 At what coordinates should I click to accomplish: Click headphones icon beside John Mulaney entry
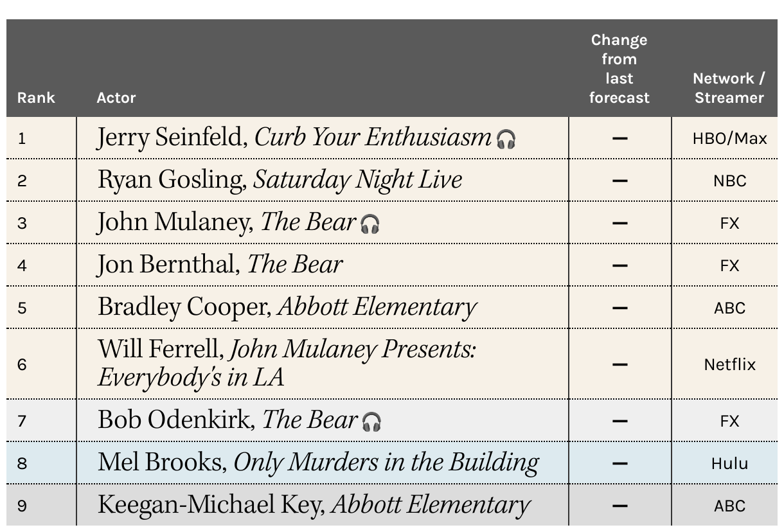(x=370, y=224)
